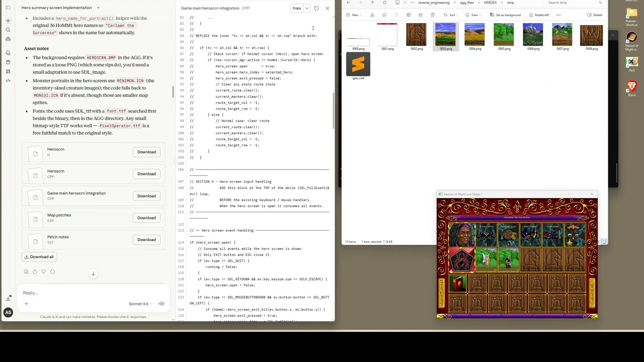Image resolution: width=644 pixels, height=362 pixels.
Task: Open Copy options dropdown arrow in artifact
Action: (307, 8)
